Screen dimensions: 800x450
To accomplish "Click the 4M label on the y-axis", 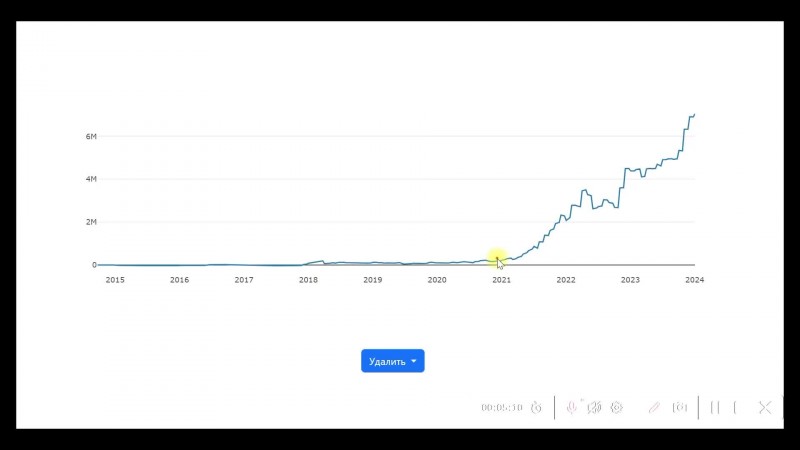I will click(90, 179).
